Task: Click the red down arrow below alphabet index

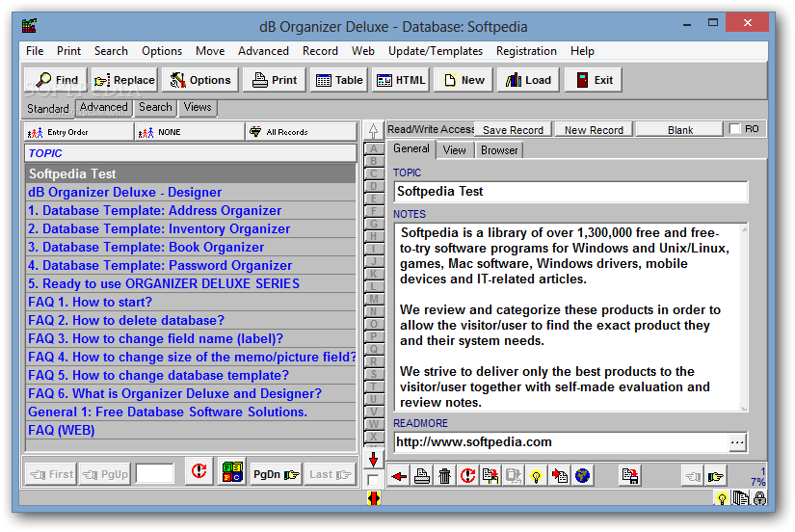Action: click(x=373, y=460)
